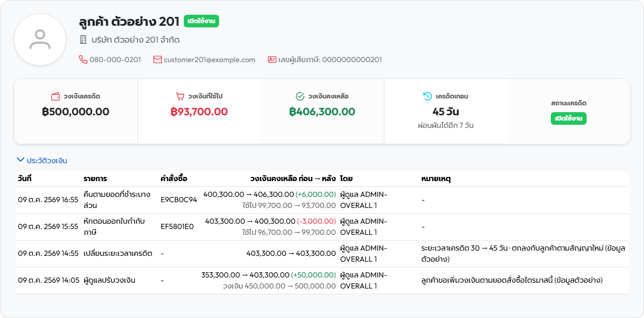Click the ผู้ดูแลปรับวงเงิน entry

tap(110, 280)
